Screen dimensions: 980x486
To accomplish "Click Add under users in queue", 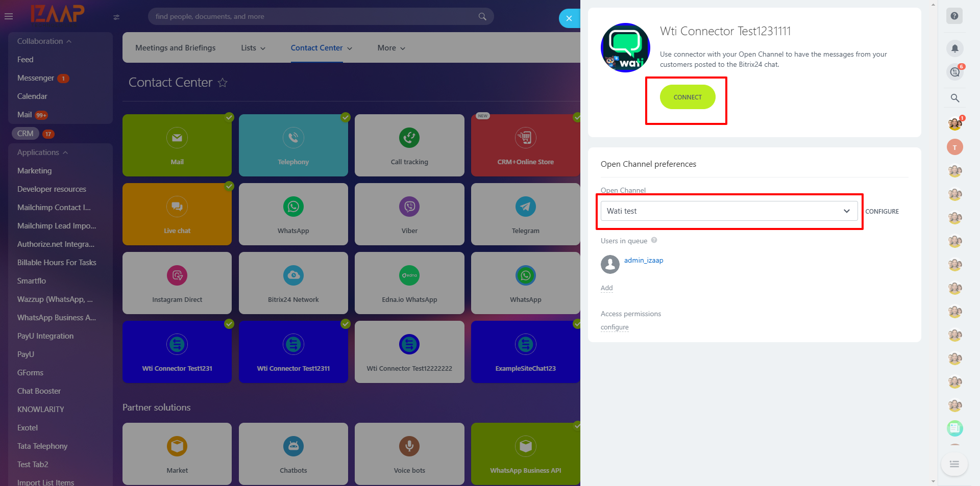I will click(x=606, y=288).
